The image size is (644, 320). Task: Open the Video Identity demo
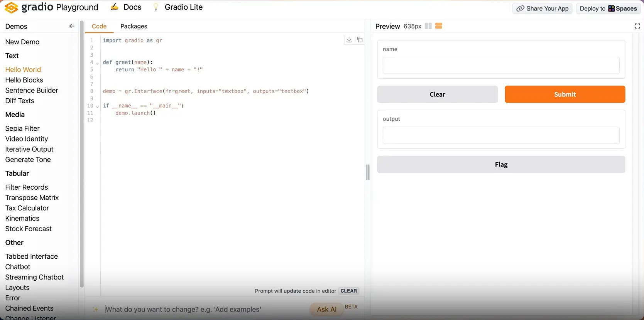point(27,139)
